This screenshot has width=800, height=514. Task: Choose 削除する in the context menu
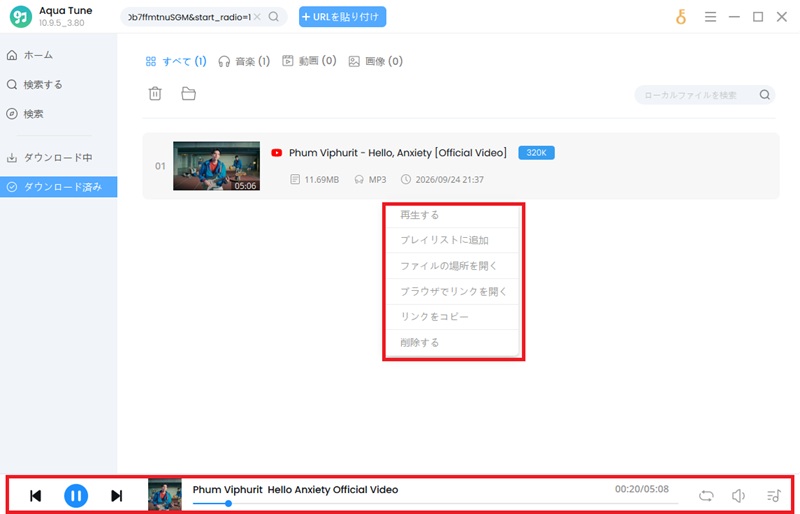[453, 342]
